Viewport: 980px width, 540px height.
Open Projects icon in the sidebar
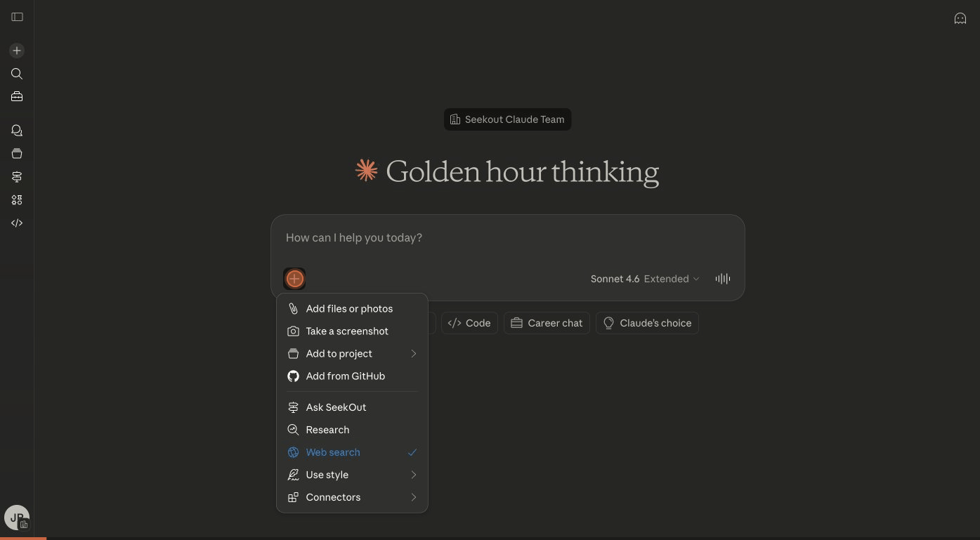[x=17, y=154]
